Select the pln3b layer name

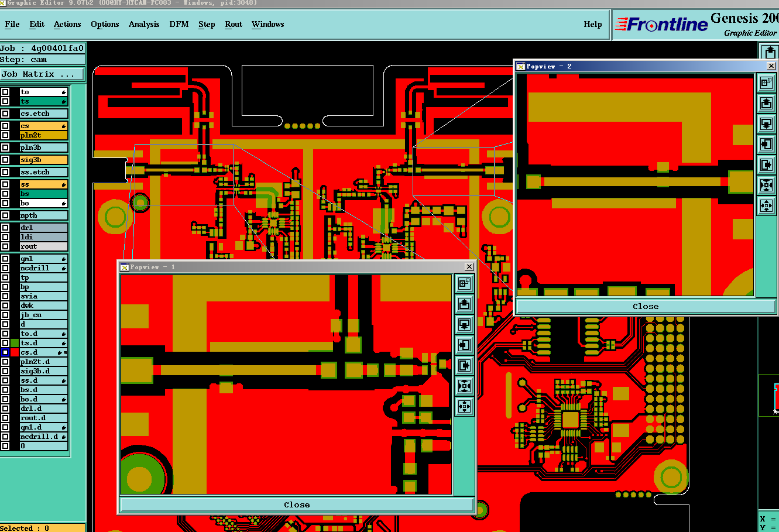click(x=44, y=147)
